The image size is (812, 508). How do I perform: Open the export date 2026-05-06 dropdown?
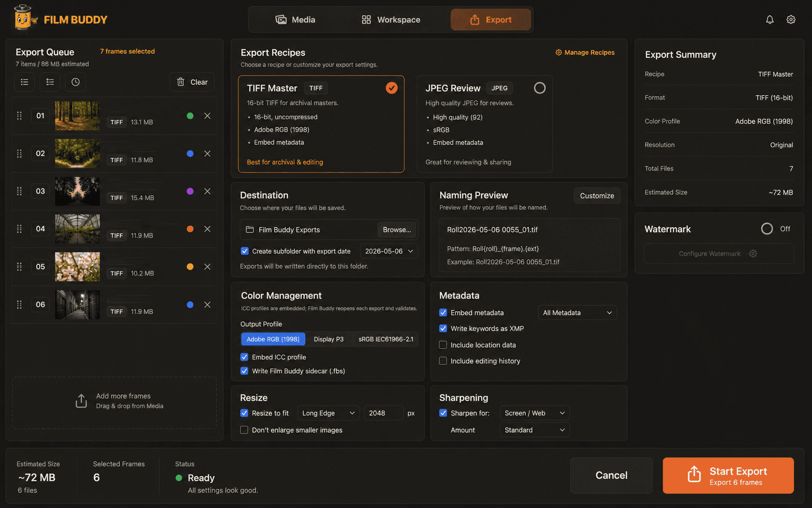[x=389, y=251]
